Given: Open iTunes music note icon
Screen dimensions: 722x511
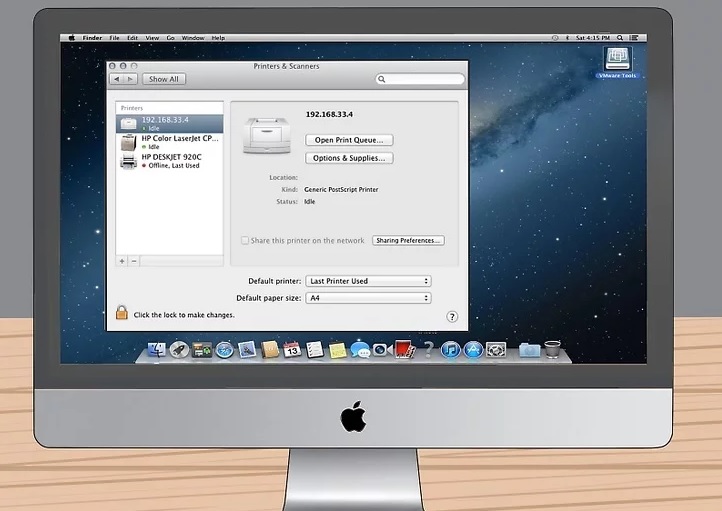Looking at the screenshot, I should [x=450, y=350].
